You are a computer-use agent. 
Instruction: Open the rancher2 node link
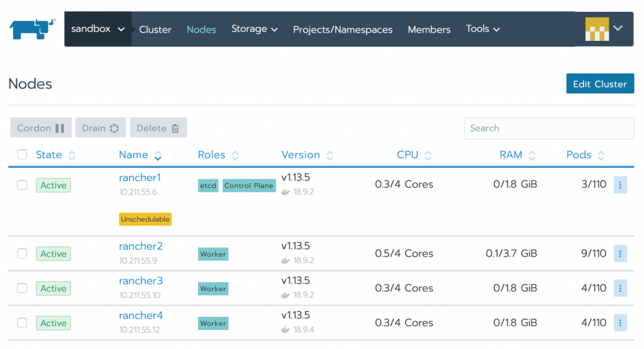tap(141, 247)
